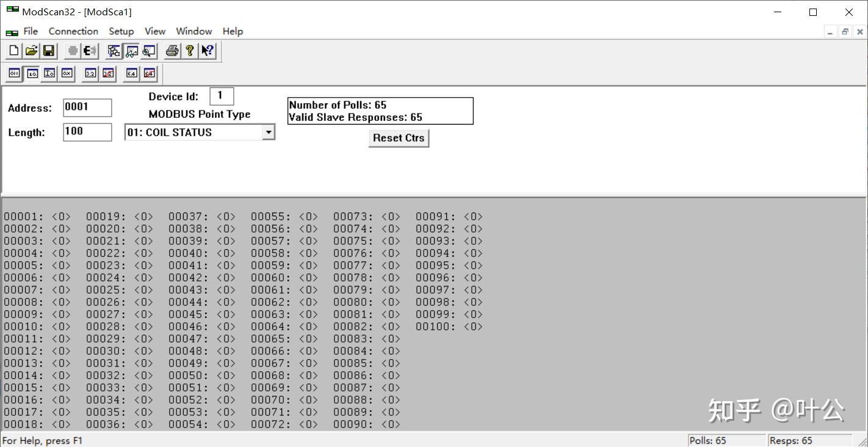Click coil entry 00073: <0>
This screenshot has width=868, height=447.
(x=367, y=217)
